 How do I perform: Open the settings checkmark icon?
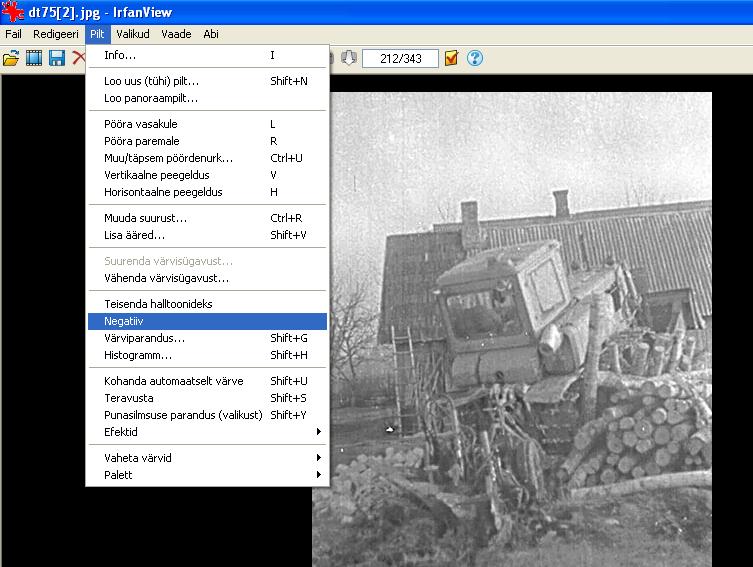click(452, 58)
